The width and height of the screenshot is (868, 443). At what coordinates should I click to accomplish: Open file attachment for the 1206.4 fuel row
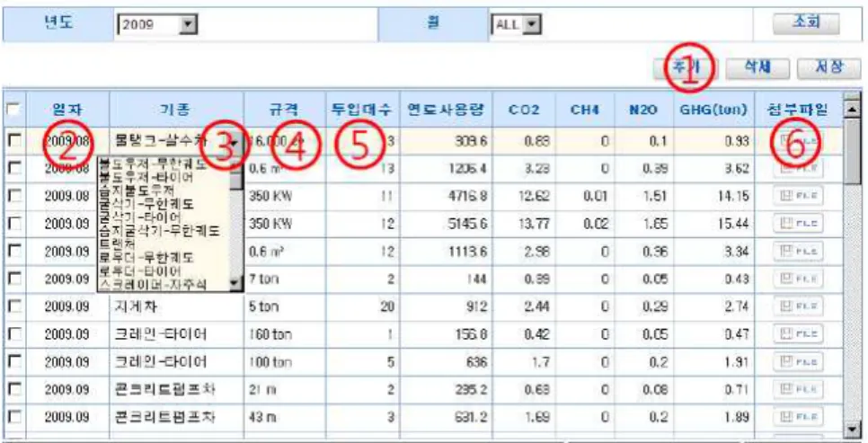[798, 168]
